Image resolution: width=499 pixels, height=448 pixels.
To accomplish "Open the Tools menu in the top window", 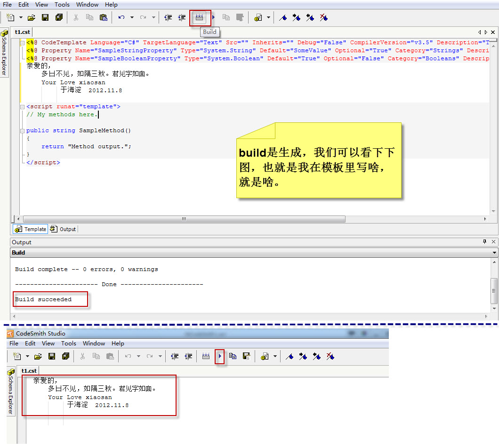I will coord(62,4).
